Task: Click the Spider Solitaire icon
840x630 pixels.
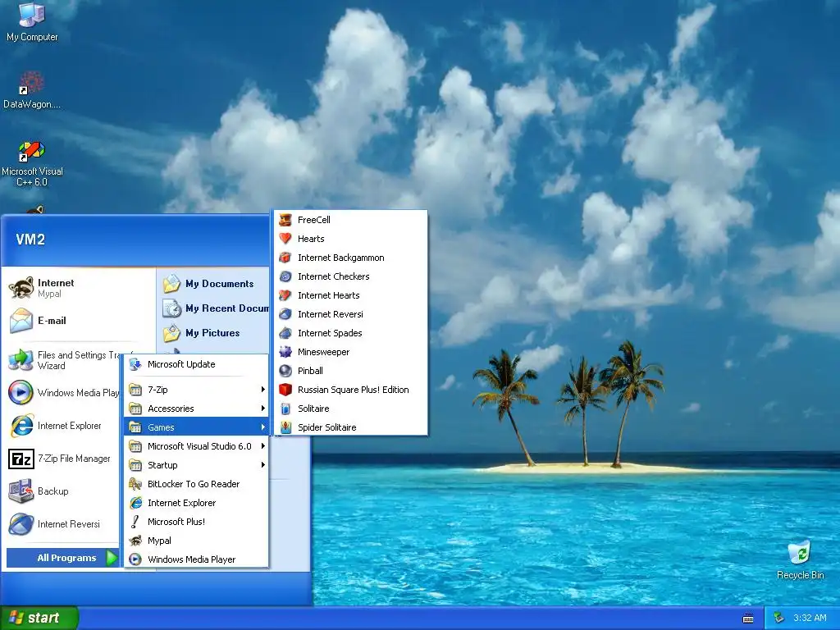Action: (285, 427)
